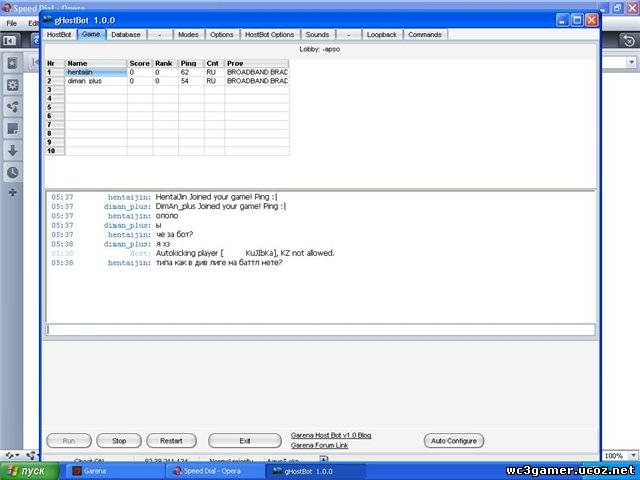This screenshot has width=640, height=480.
Task: Select the Game tab
Action: coord(91,34)
